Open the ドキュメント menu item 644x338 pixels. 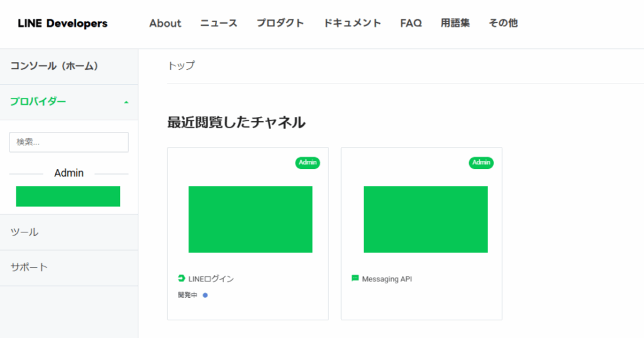tap(352, 23)
